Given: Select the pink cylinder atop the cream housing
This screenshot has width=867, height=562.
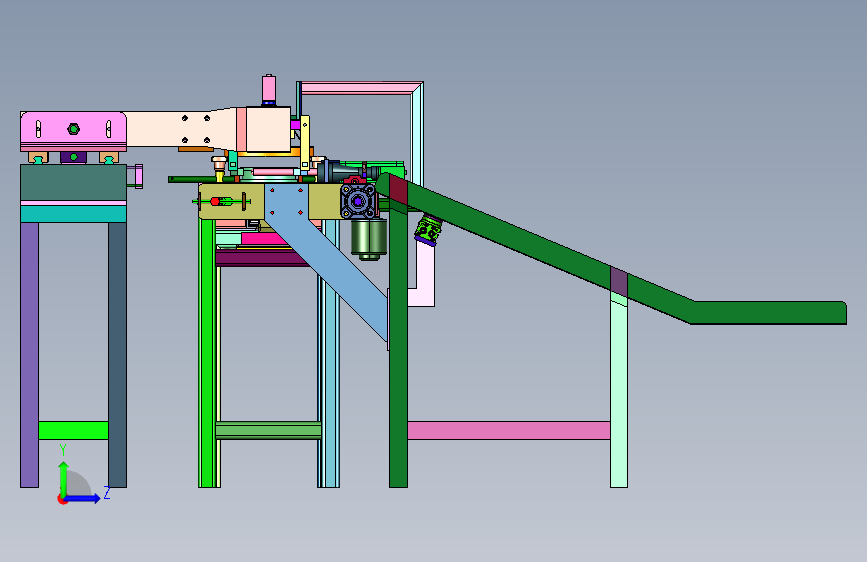Looking at the screenshot, I should click(269, 89).
